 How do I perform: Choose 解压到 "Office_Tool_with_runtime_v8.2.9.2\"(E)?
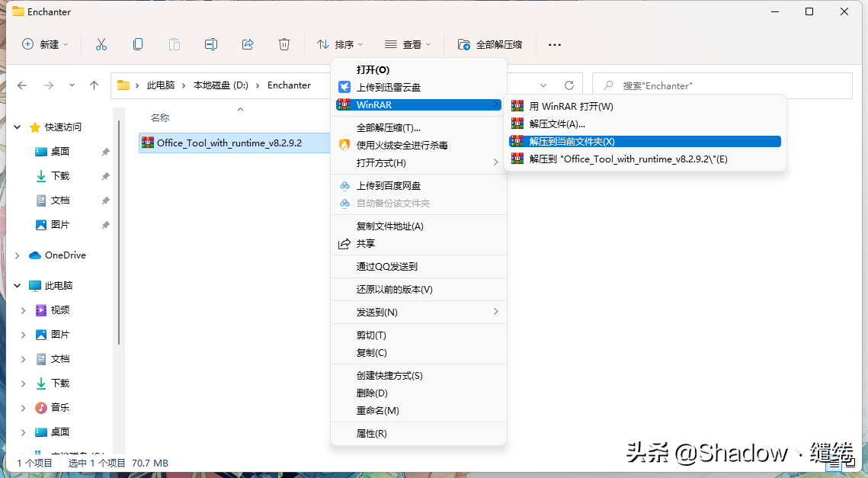[x=645, y=159]
